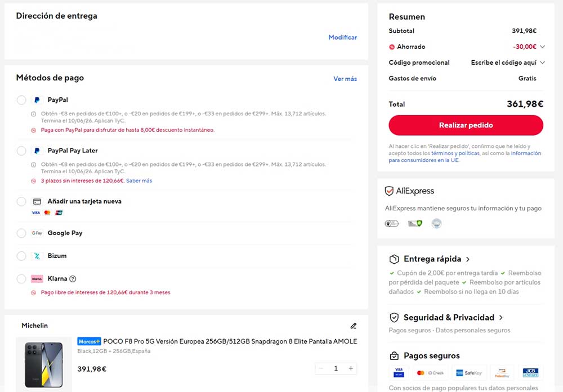The width and height of the screenshot is (563, 392).
Task: Select the Klarna radio button
Action: pyautogui.click(x=21, y=278)
